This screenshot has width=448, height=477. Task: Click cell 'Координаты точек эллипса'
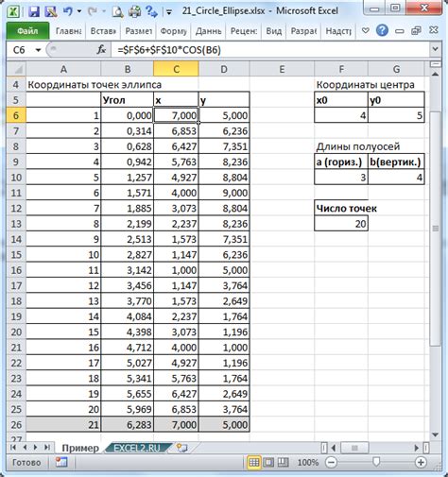tap(95, 84)
